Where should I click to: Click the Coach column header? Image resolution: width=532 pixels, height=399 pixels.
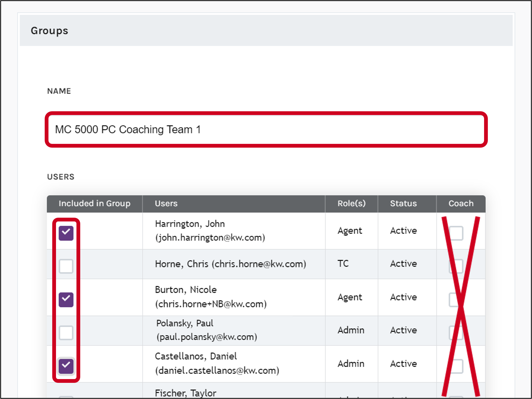(x=461, y=204)
